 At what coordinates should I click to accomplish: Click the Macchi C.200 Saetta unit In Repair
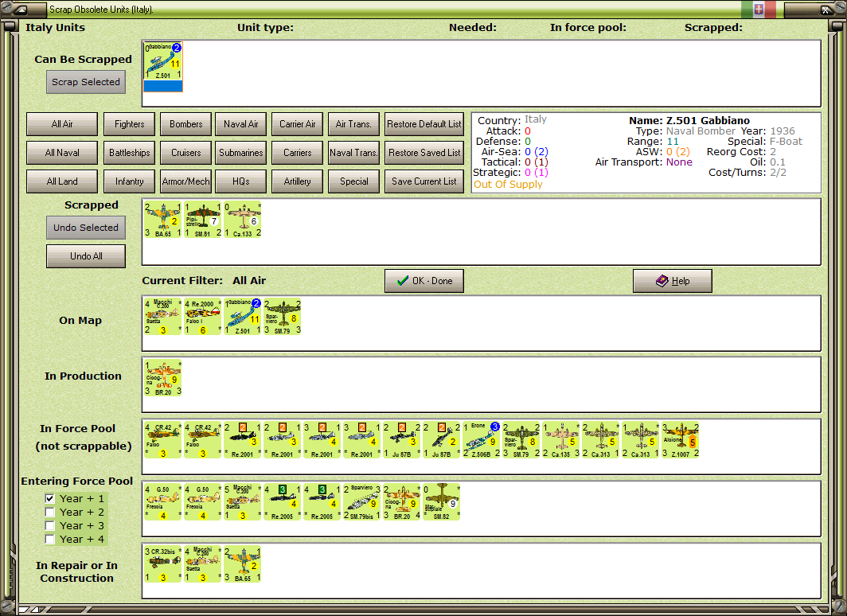coord(202,563)
